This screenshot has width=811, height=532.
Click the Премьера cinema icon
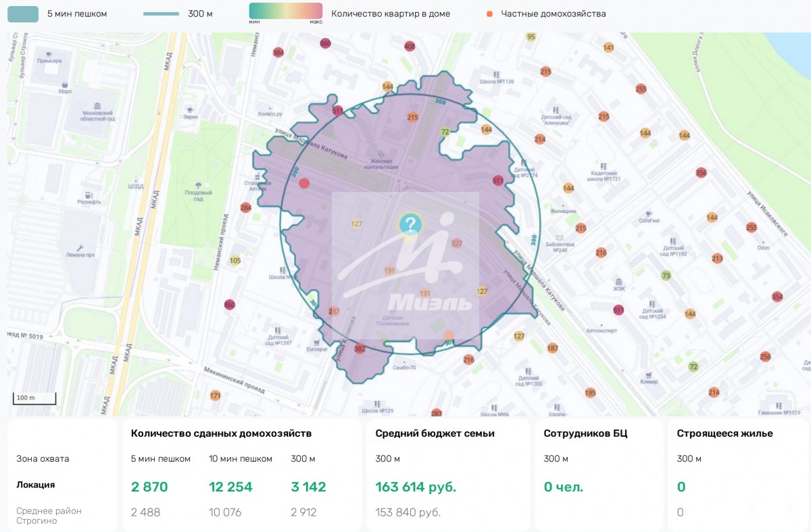point(49,53)
